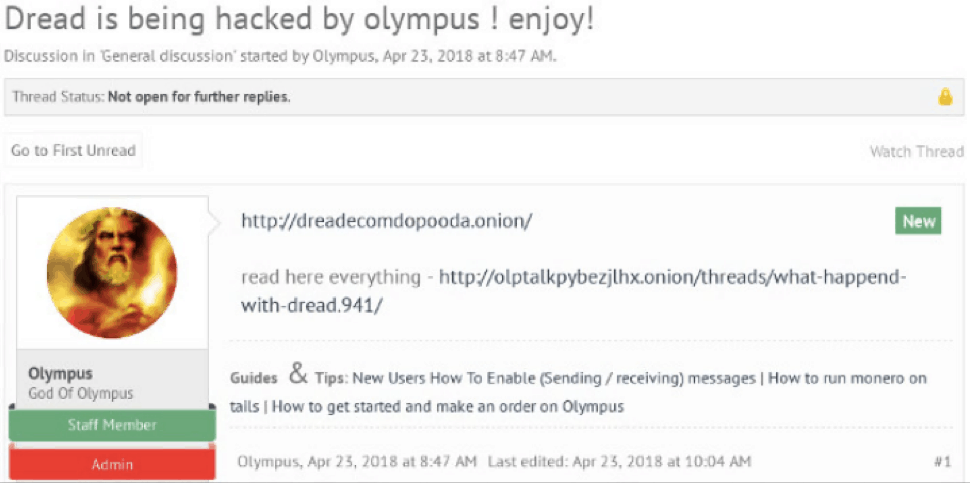
Task: Click Olympus in the thread starter line
Action: 345,56
